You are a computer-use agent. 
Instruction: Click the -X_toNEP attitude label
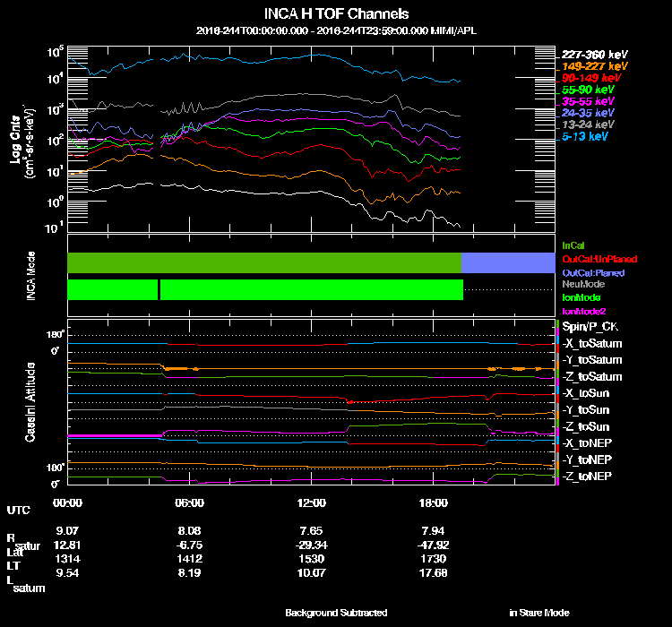click(x=587, y=442)
